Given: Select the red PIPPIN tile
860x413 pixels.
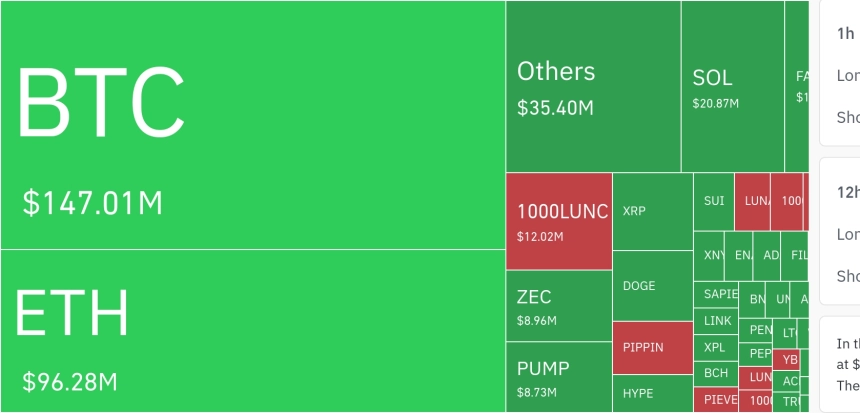Looking at the screenshot, I should pos(652,348).
